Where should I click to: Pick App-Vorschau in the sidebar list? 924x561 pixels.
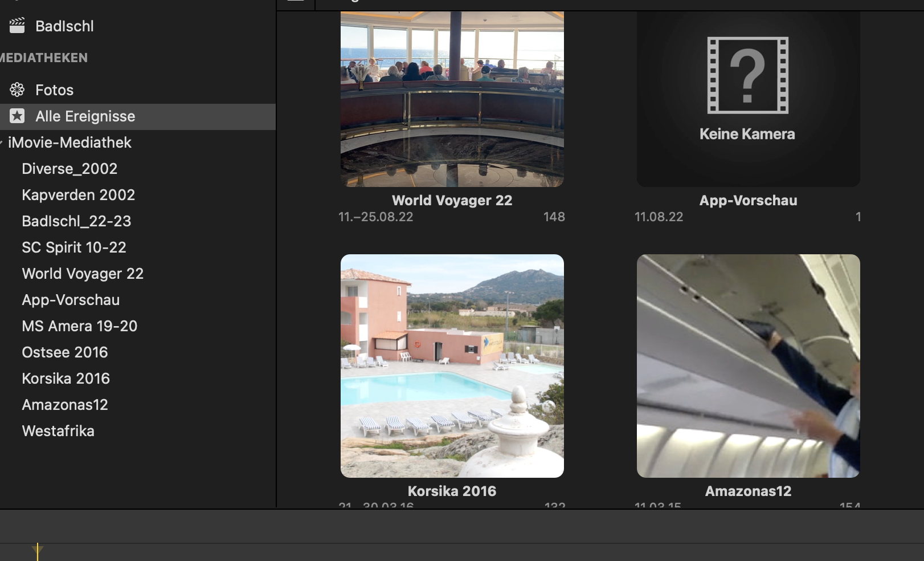pyautogui.click(x=71, y=300)
